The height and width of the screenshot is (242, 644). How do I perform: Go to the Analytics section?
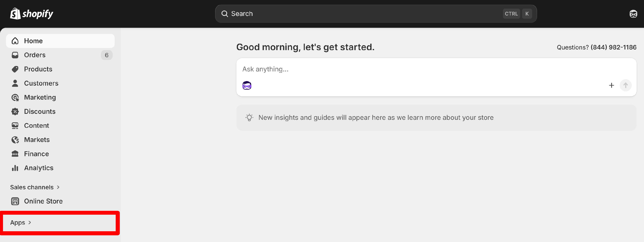click(x=38, y=168)
